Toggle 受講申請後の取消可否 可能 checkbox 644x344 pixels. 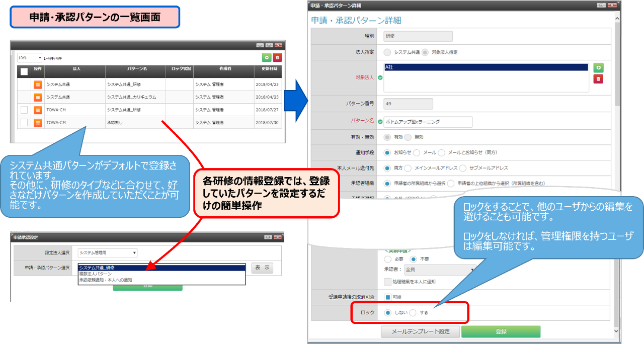(388, 297)
